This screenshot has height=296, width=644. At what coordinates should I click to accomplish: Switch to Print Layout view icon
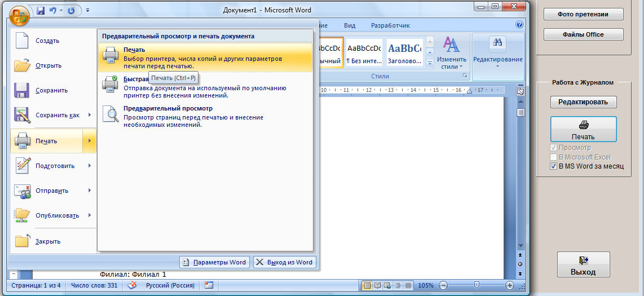(x=367, y=285)
